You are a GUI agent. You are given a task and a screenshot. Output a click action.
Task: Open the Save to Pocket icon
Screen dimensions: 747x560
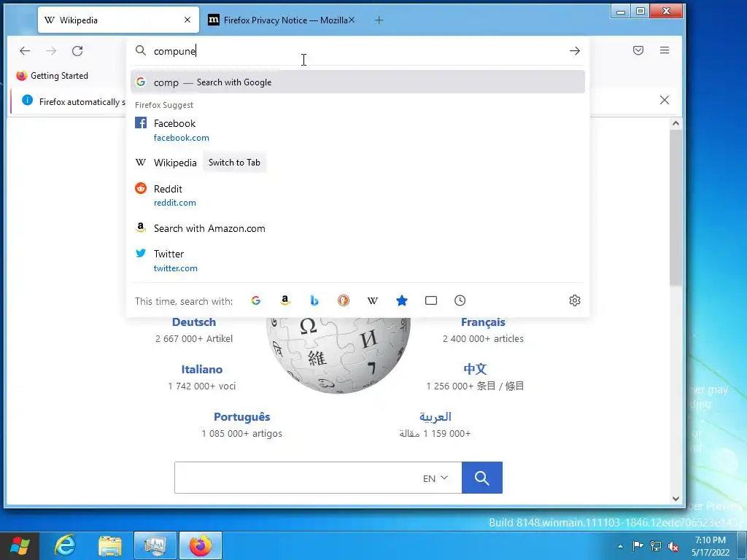(638, 50)
